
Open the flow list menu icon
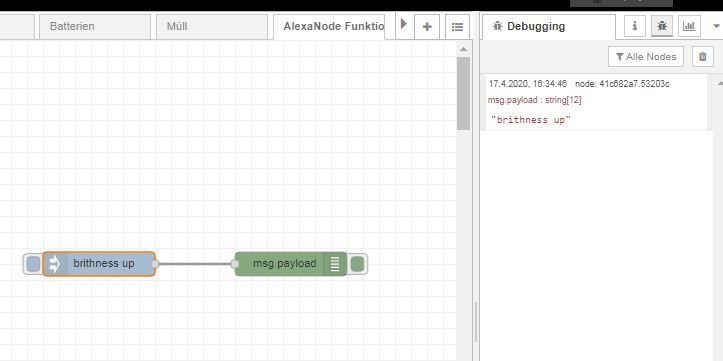(x=457, y=27)
